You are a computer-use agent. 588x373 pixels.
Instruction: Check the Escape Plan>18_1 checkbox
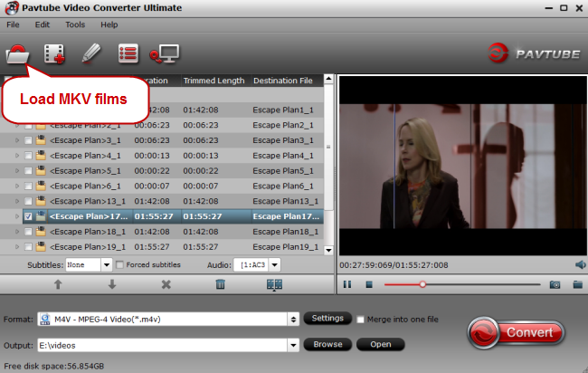28,232
